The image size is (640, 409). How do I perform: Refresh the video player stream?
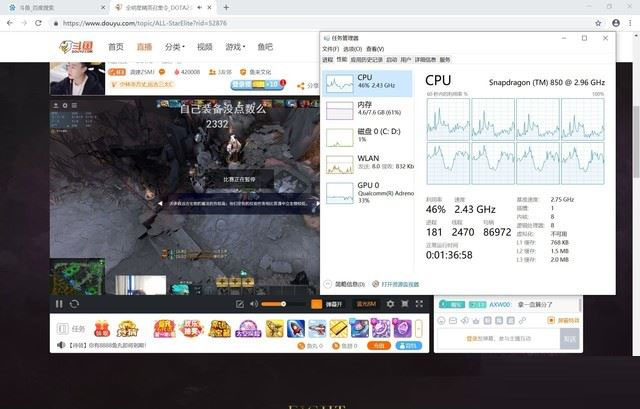click(74, 304)
